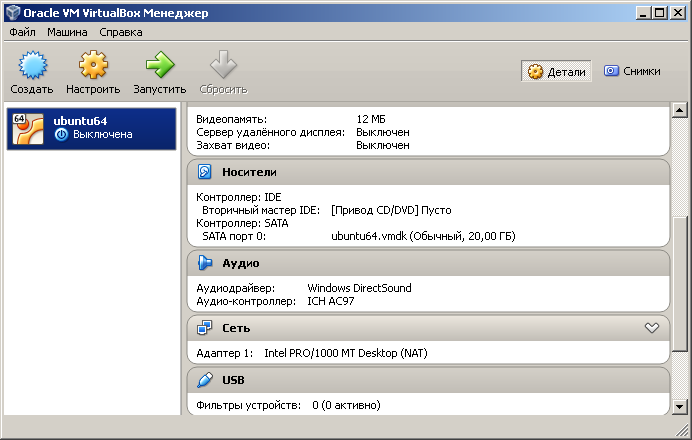This screenshot has width=692, height=440.
Task: Click the SATA порт 0 label
Action: (234, 237)
